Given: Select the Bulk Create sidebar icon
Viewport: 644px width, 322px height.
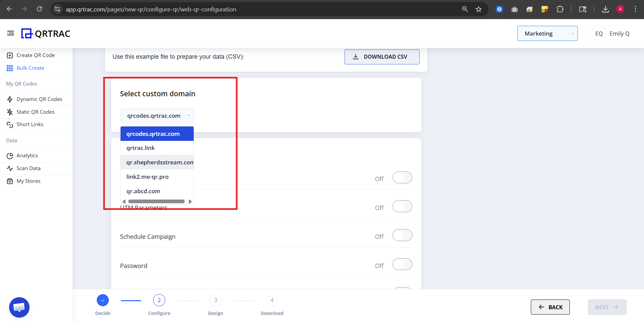Looking at the screenshot, I should point(9,68).
